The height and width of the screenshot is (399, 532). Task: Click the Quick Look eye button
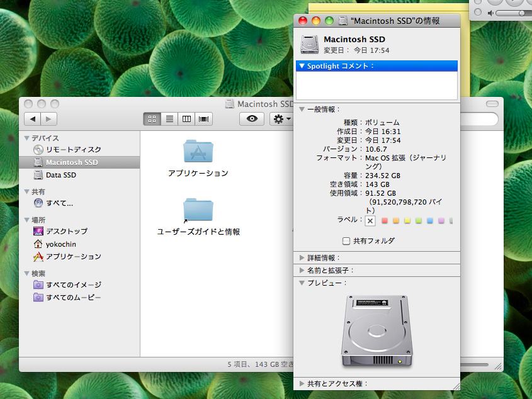pos(252,119)
